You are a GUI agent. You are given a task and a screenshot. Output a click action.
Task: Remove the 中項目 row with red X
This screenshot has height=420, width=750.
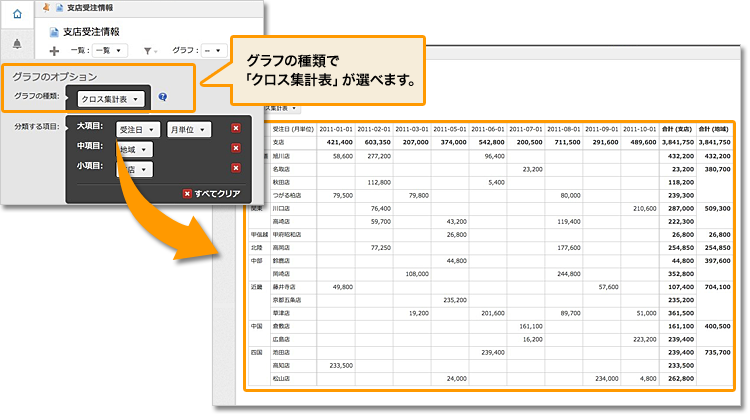235,149
